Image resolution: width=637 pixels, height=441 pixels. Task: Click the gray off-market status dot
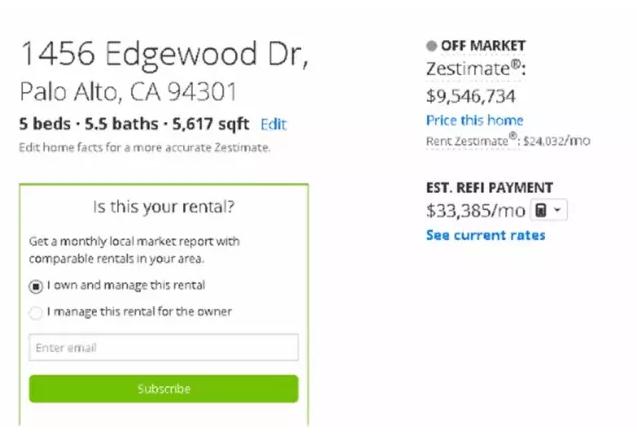point(431,46)
